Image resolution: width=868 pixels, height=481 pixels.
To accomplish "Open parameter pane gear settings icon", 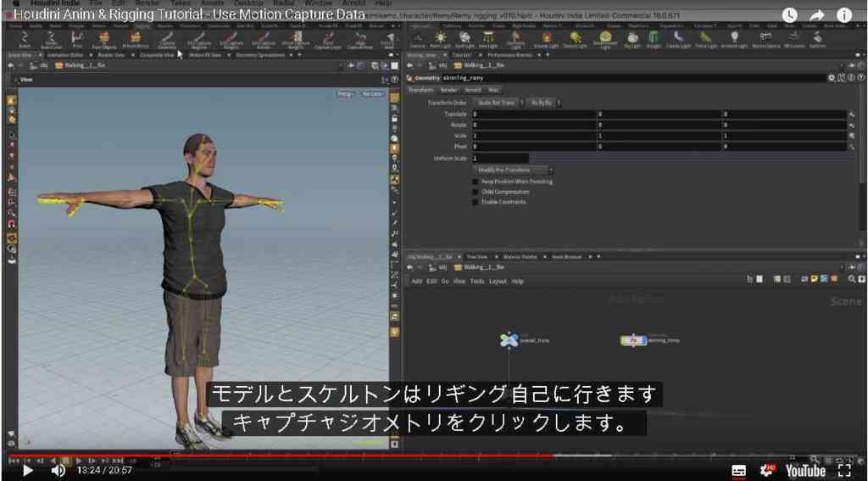I will pos(832,78).
